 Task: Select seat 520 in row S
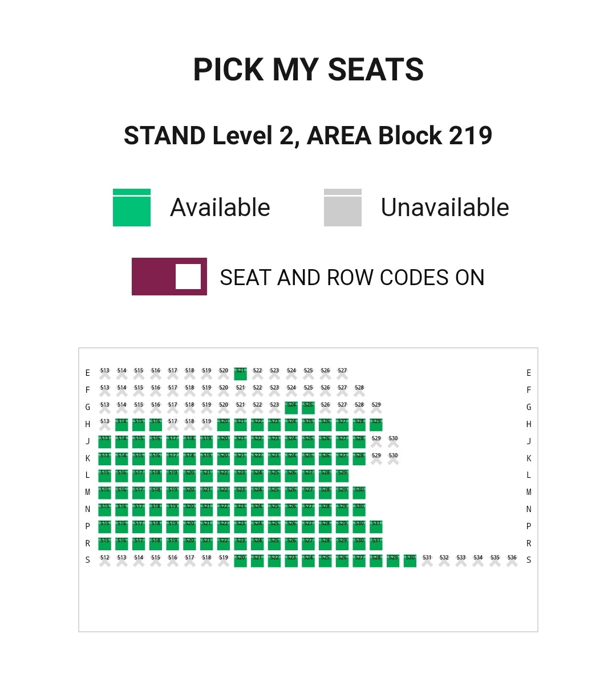pyautogui.click(x=241, y=561)
